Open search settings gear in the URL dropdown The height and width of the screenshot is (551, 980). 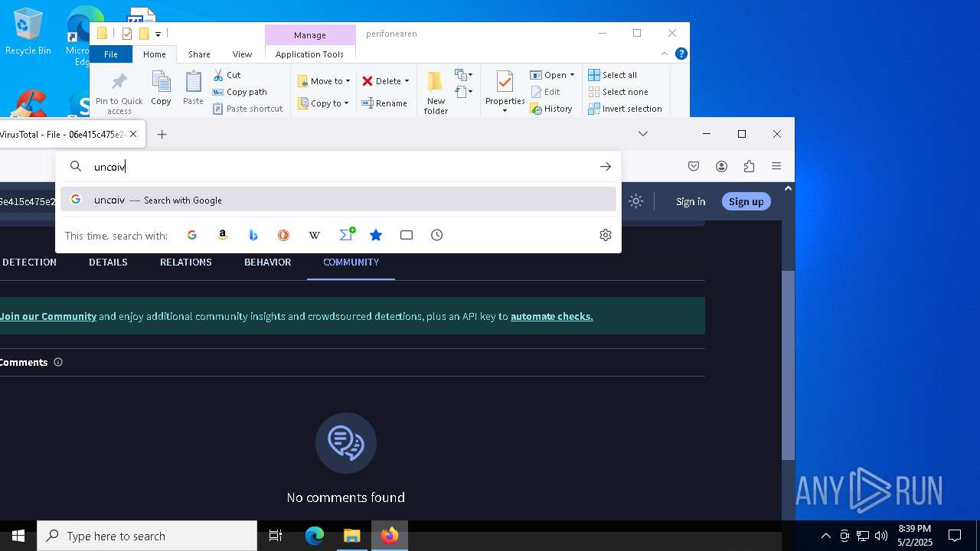coord(606,235)
